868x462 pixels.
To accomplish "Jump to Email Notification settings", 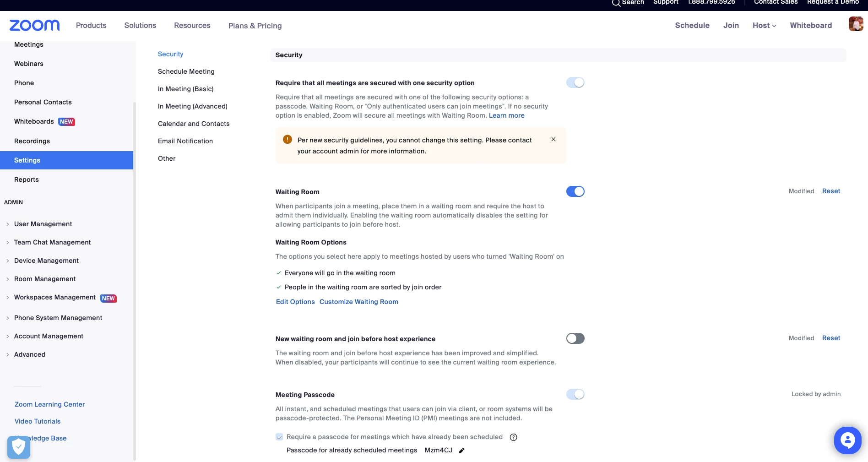I will (x=185, y=141).
